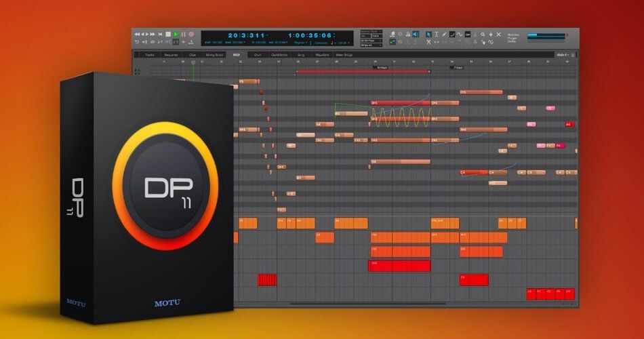The height and width of the screenshot is (339, 644).
Task: Toggle the highlighted transport option below Play
Action: coord(176,42)
